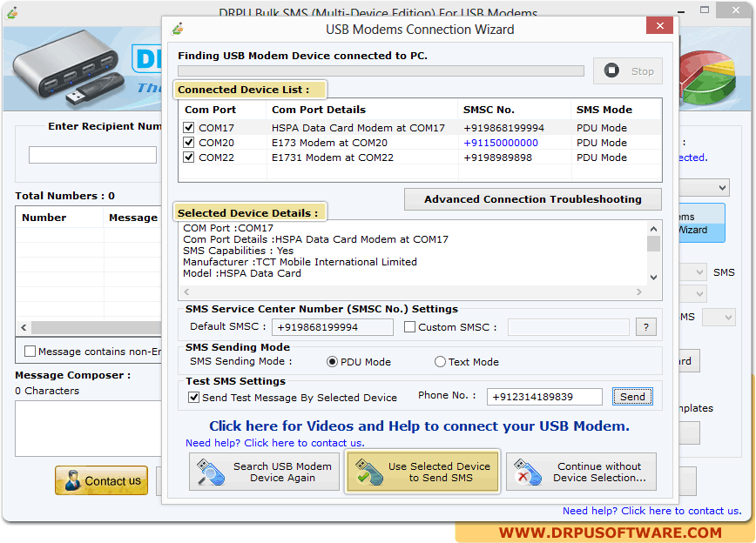Click the Contact us person icon
Screen dimensions: 756x543
[72, 480]
